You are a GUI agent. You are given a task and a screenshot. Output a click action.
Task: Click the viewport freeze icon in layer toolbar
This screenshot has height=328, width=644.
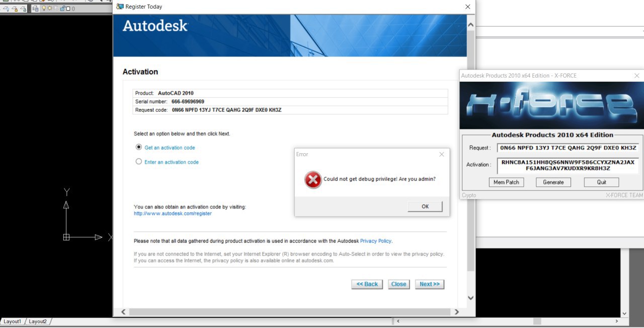pos(56,8)
